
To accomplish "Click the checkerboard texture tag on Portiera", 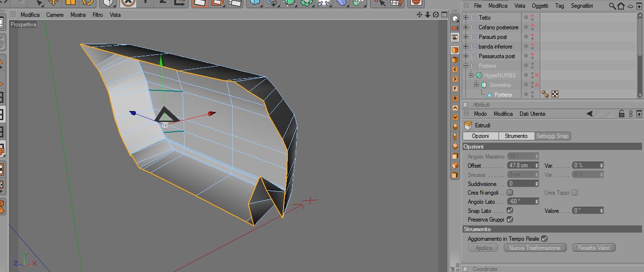I will pyautogui.click(x=554, y=94).
